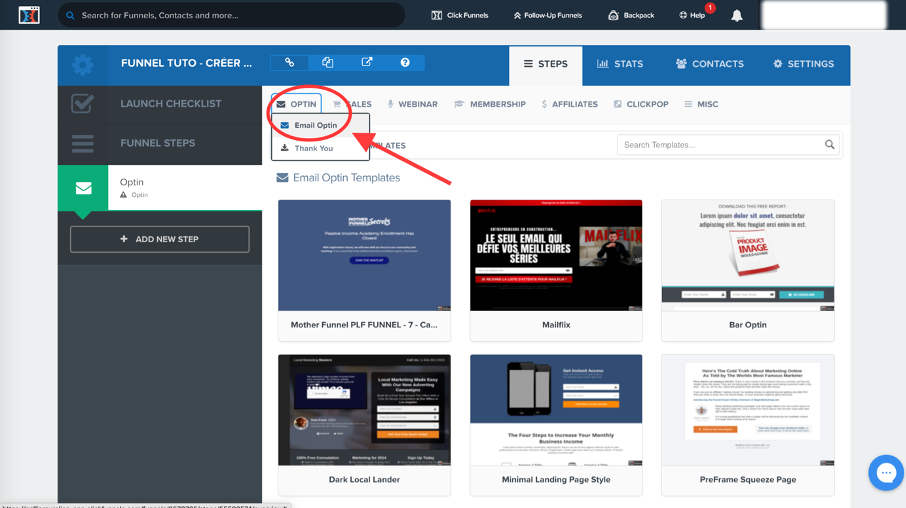Click the Search Templates magnifier icon

(x=829, y=144)
